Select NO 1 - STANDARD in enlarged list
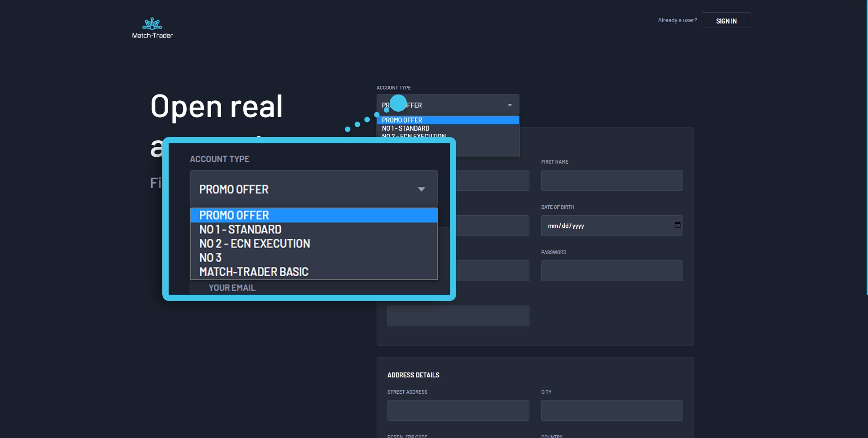The image size is (868, 438). [x=241, y=230]
